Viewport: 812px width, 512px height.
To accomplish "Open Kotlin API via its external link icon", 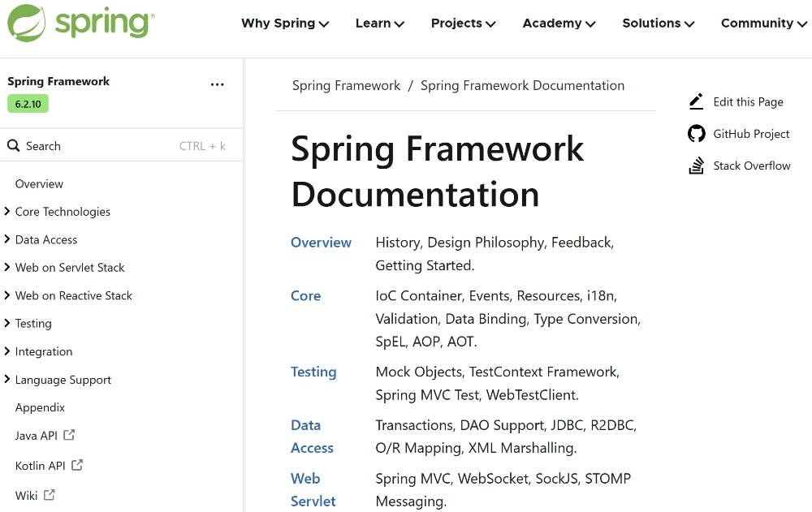I will (77, 465).
